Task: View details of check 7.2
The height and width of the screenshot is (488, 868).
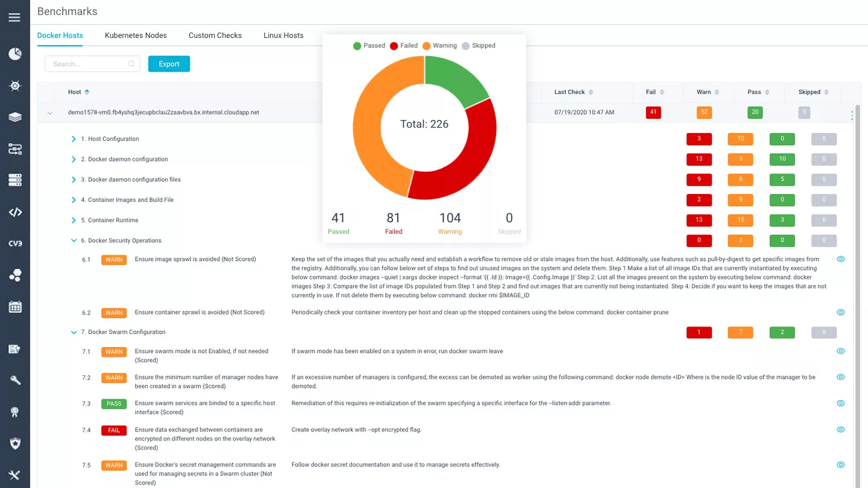Action: 841,377
